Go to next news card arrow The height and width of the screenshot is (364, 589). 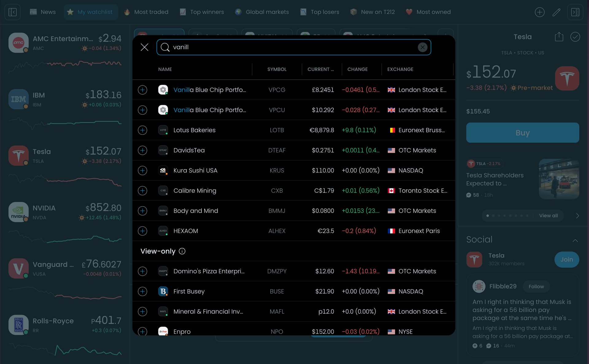pyautogui.click(x=577, y=216)
